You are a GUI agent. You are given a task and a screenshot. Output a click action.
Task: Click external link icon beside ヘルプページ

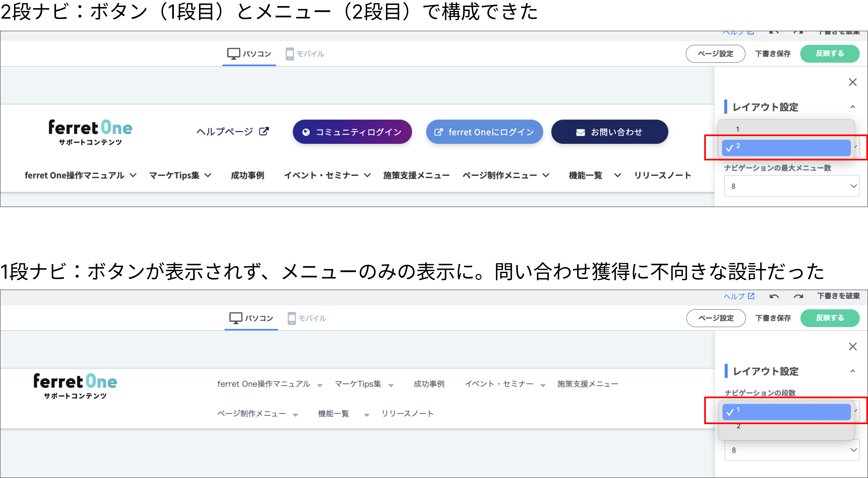tap(264, 131)
